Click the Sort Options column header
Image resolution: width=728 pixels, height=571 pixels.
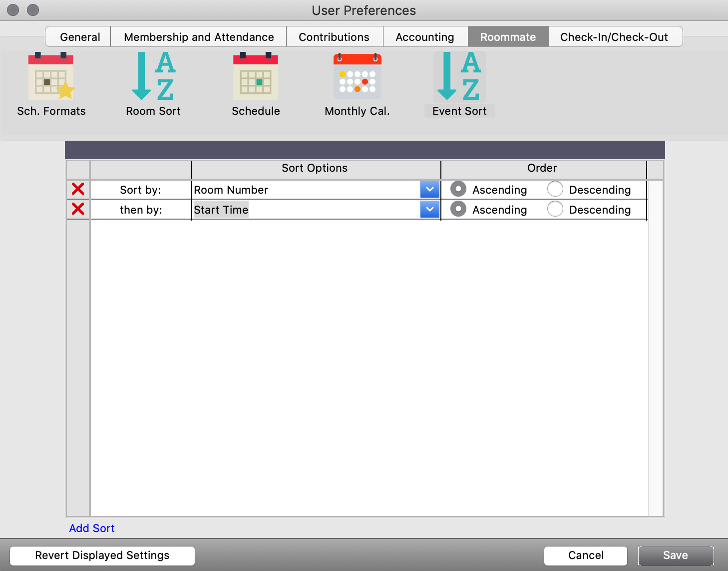point(315,168)
